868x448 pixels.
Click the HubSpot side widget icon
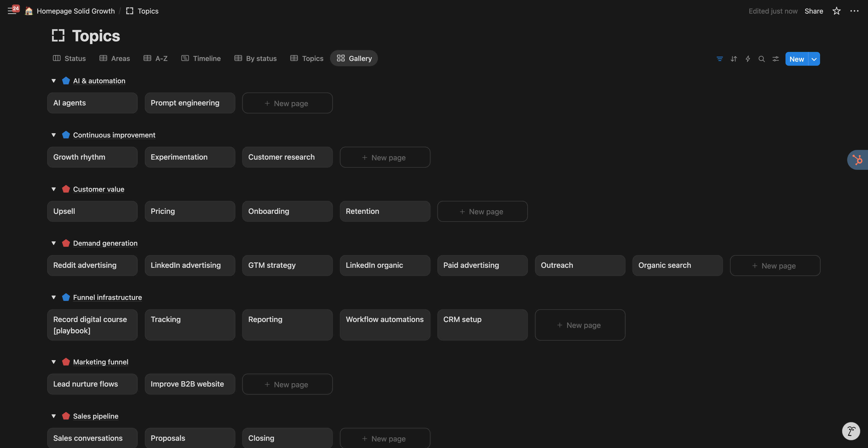point(858,160)
